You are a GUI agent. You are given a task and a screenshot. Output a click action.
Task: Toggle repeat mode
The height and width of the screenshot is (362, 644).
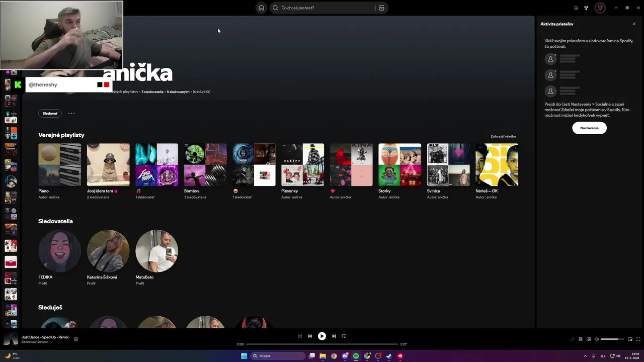click(x=344, y=336)
